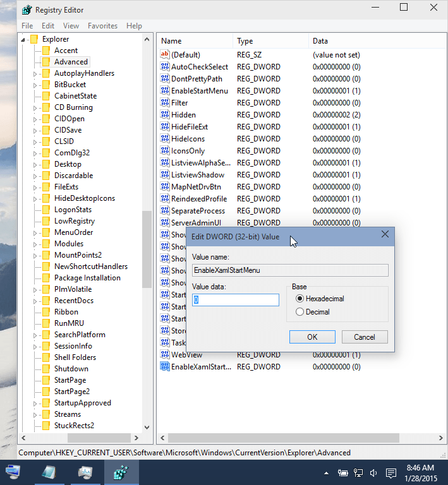The width and height of the screenshot is (448, 485).
Task: Expand the CD Burning key
Action: (x=35, y=108)
